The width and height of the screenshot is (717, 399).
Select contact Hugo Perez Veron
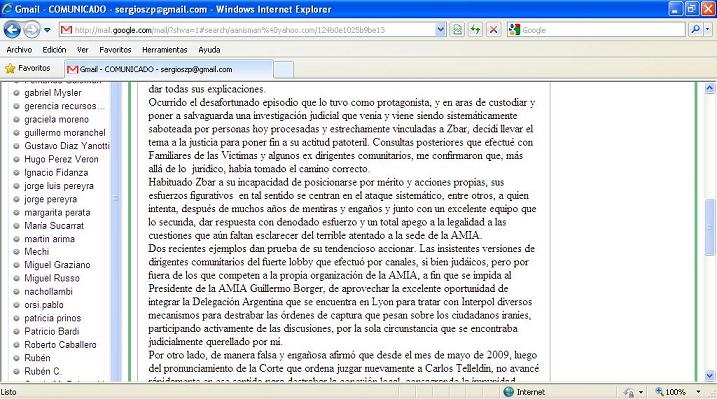point(61,159)
